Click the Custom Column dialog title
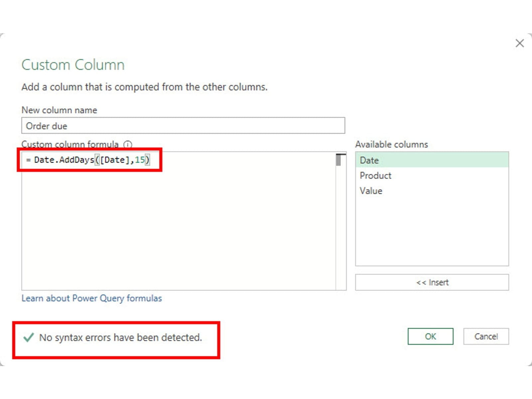This screenshot has width=532, height=399. pos(73,65)
